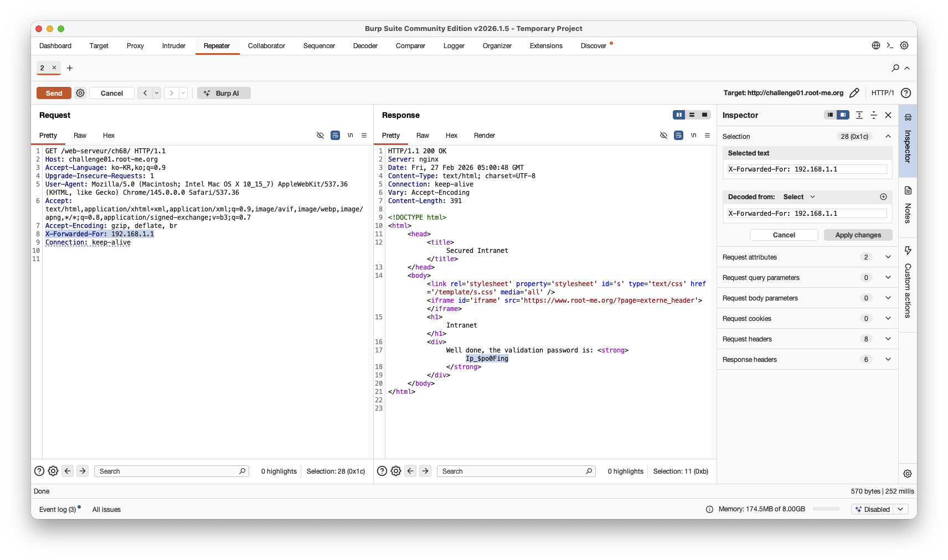Screen dimensions: 948x560
Task: Open All issues in the status bar
Action: pos(106,509)
